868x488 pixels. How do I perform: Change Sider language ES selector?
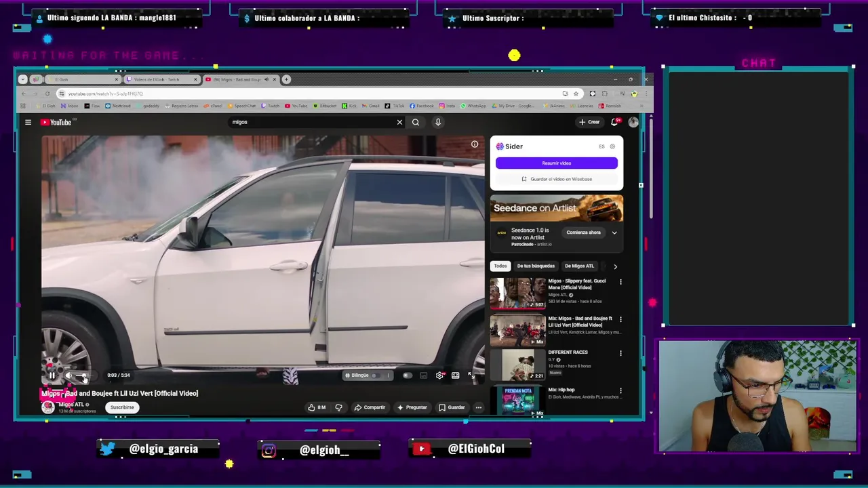click(x=601, y=146)
